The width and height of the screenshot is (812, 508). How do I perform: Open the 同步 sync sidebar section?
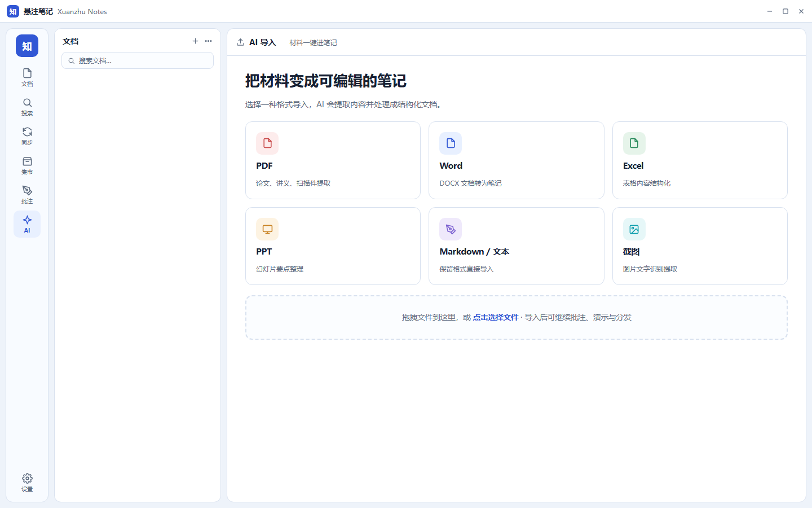27,136
